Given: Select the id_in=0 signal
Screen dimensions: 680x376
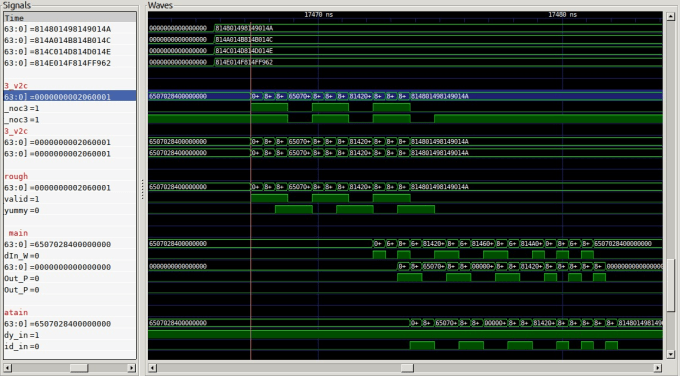Looking at the screenshot, I should click(x=70, y=347).
